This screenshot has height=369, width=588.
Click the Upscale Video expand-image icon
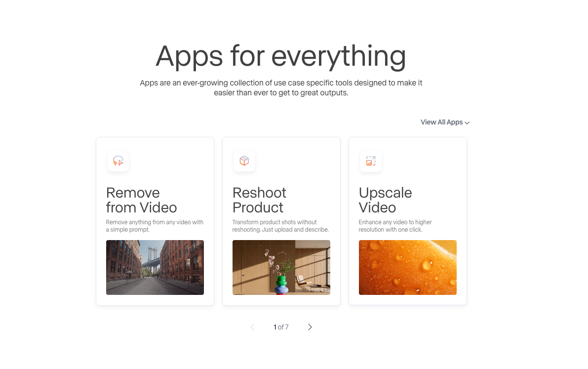point(371,161)
